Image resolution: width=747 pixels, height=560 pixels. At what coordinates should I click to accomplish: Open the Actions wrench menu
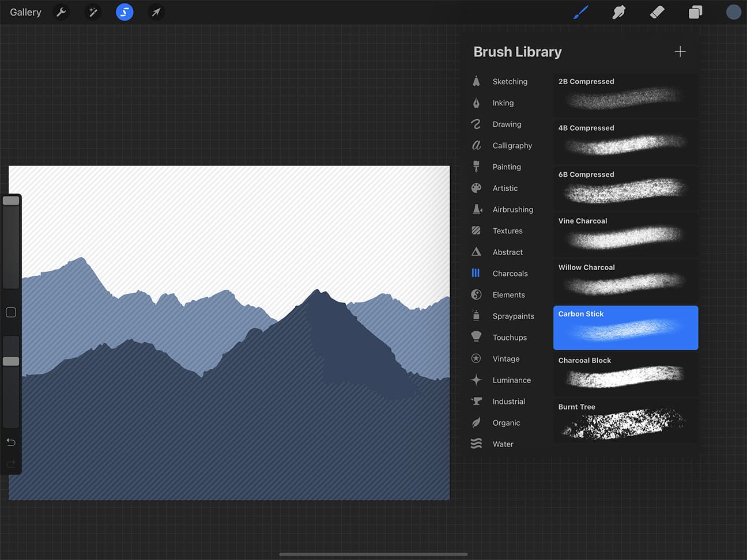[61, 12]
